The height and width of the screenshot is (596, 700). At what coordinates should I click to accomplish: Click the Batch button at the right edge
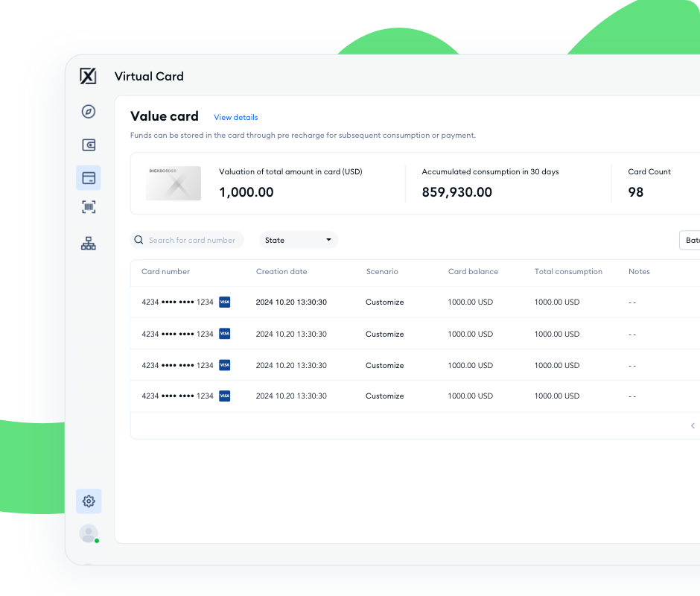point(691,240)
